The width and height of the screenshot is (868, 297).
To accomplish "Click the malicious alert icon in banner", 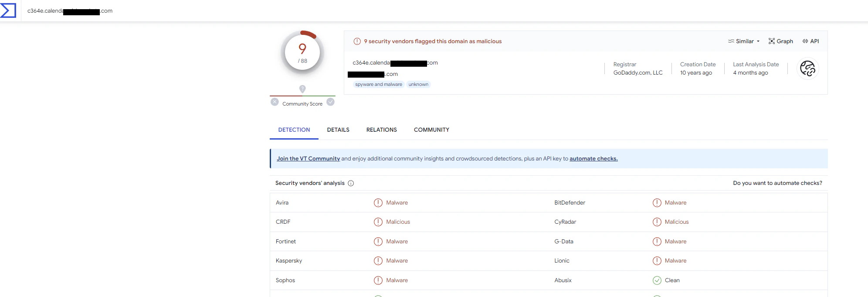I will coord(357,41).
